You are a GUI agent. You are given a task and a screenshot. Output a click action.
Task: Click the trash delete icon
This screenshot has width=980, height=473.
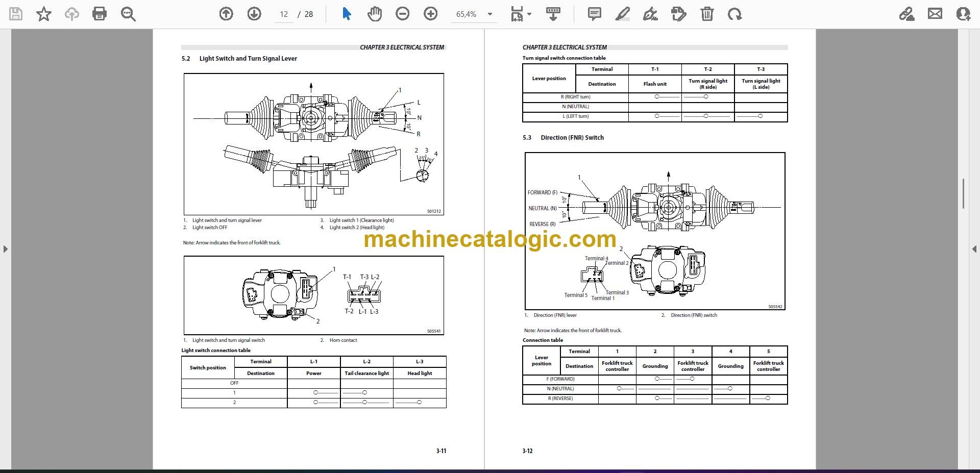707,14
